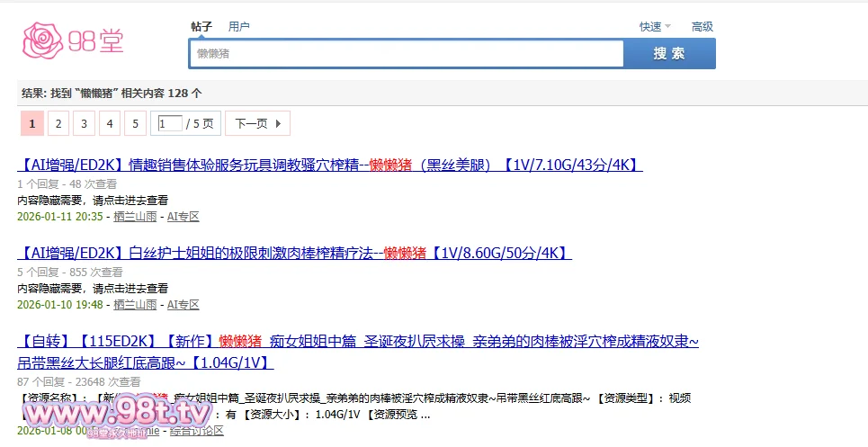Switch to the 帖子 search tab
This screenshot has height=447, width=868.
[201, 27]
